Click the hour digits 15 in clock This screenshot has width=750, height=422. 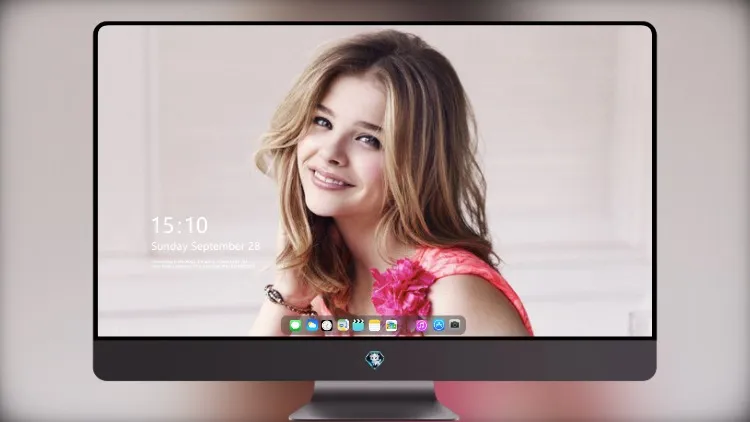click(x=163, y=225)
